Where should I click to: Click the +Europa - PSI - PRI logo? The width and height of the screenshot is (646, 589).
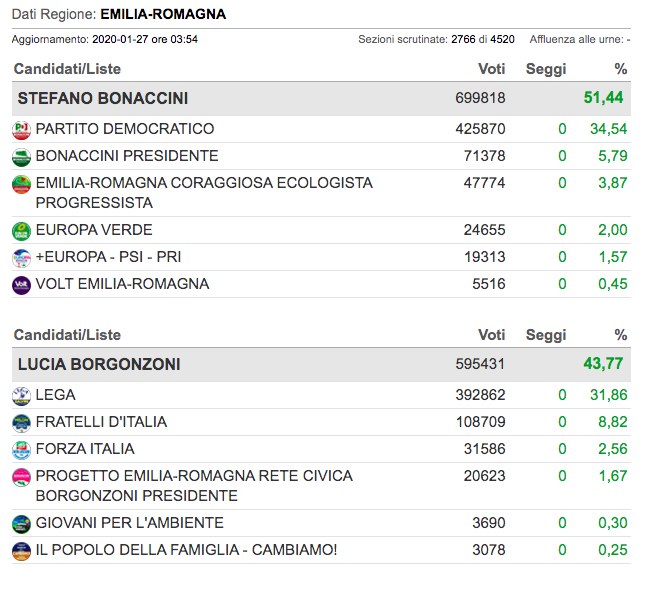21,259
